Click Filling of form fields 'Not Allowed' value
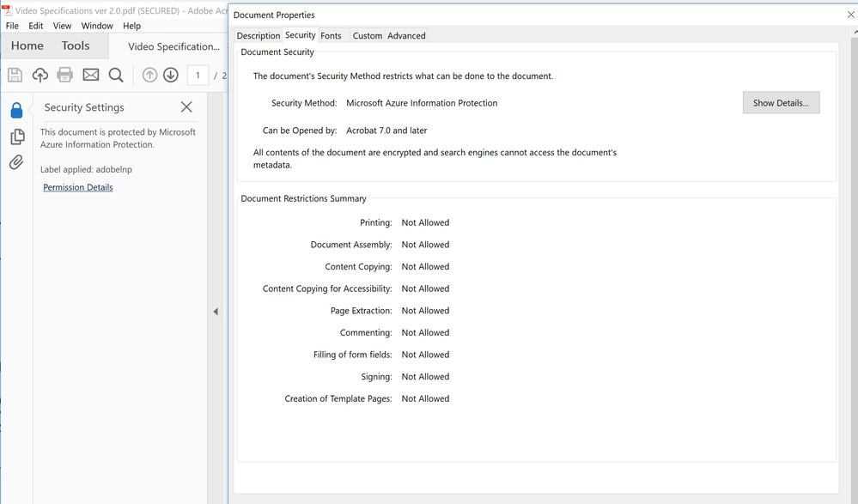Image resolution: width=858 pixels, height=504 pixels. click(425, 355)
